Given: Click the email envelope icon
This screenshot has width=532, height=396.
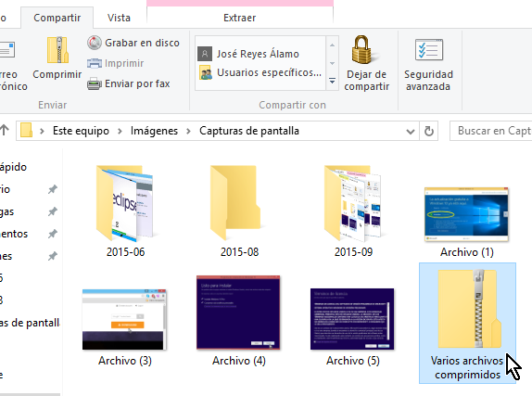Looking at the screenshot, I should pos(6,49).
